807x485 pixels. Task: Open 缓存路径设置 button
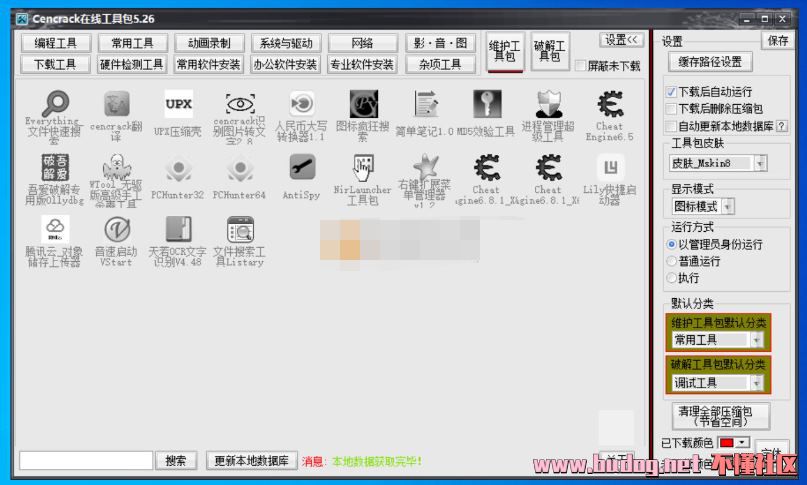click(710, 62)
